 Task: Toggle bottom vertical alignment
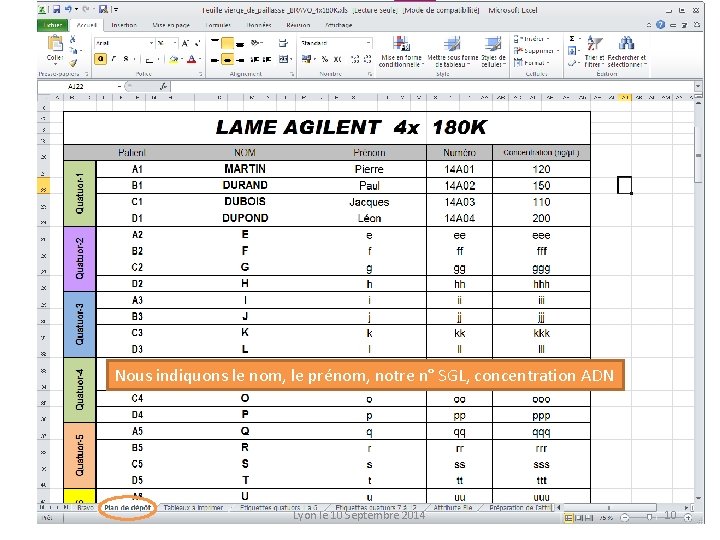point(240,43)
